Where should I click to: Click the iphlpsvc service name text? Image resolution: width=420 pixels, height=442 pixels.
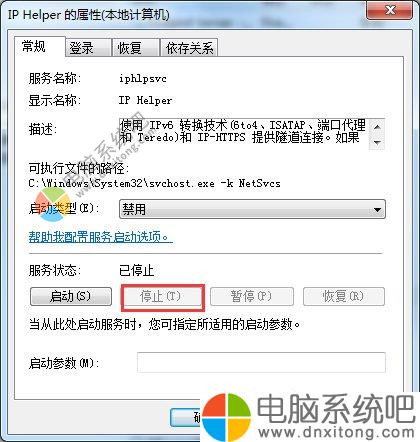(143, 79)
